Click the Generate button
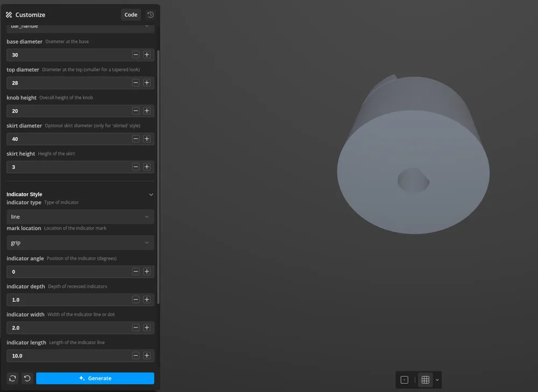Image resolution: width=538 pixels, height=392 pixels. pyautogui.click(x=95, y=378)
